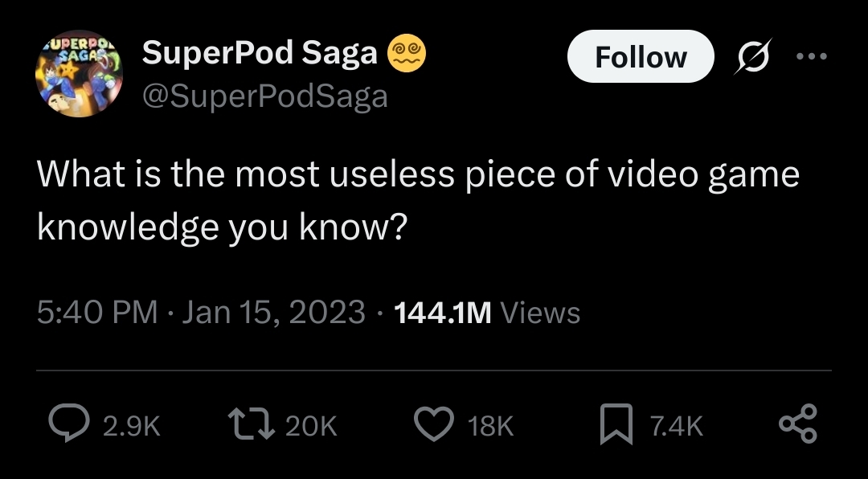Image resolution: width=868 pixels, height=479 pixels.
Task: Open the 5:40 PM timestamp link
Action: tap(96, 312)
